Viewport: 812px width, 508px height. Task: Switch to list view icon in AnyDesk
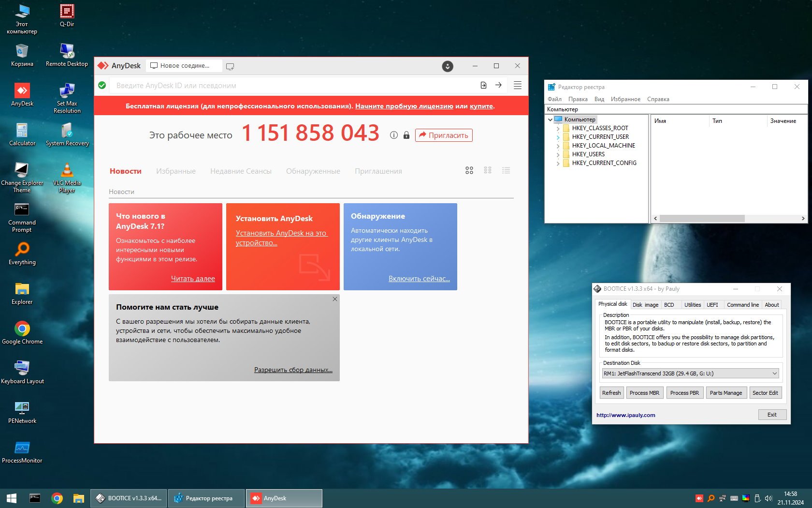coord(506,170)
